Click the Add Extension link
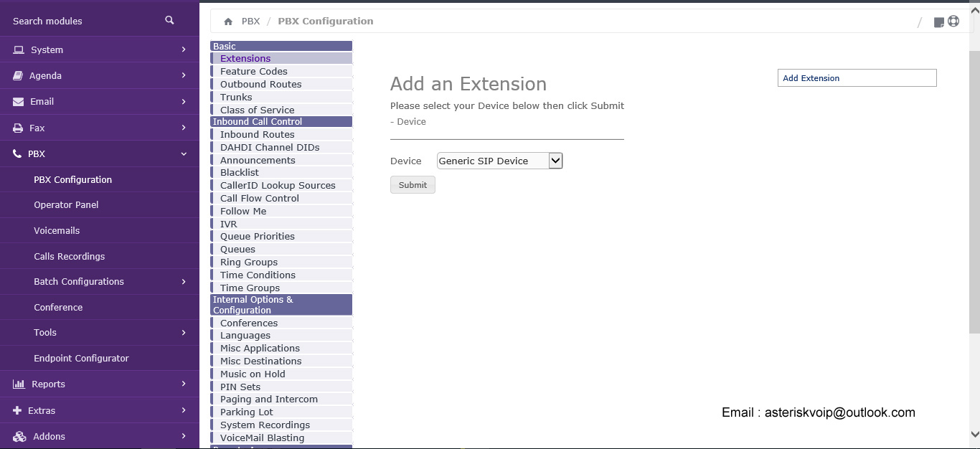The width and height of the screenshot is (980, 449). [x=811, y=78]
